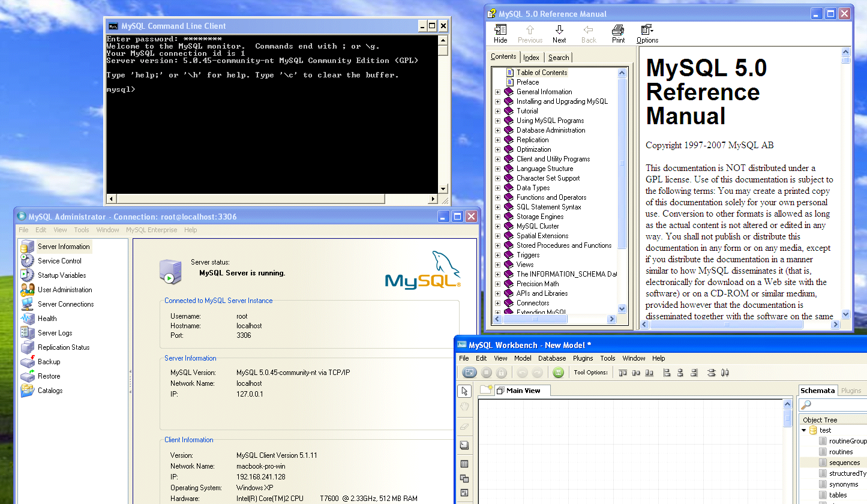Expand the Triggers node in Contents
Image resolution: width=867 pixels, height=504 pixels.
(497, 255)
